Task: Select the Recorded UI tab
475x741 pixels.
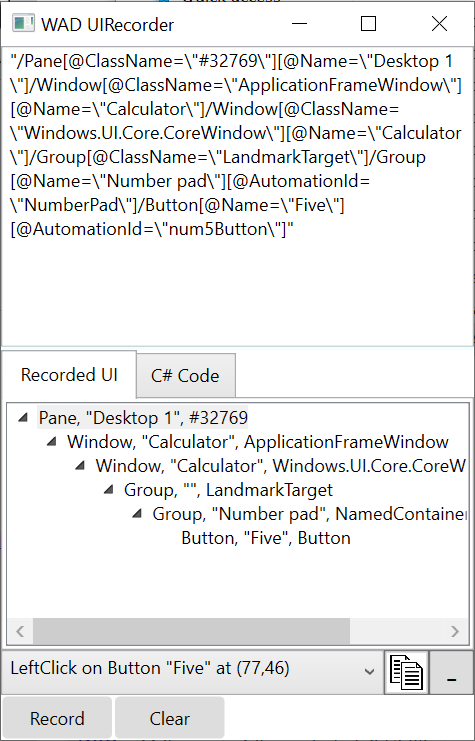Action: (69, 375)
